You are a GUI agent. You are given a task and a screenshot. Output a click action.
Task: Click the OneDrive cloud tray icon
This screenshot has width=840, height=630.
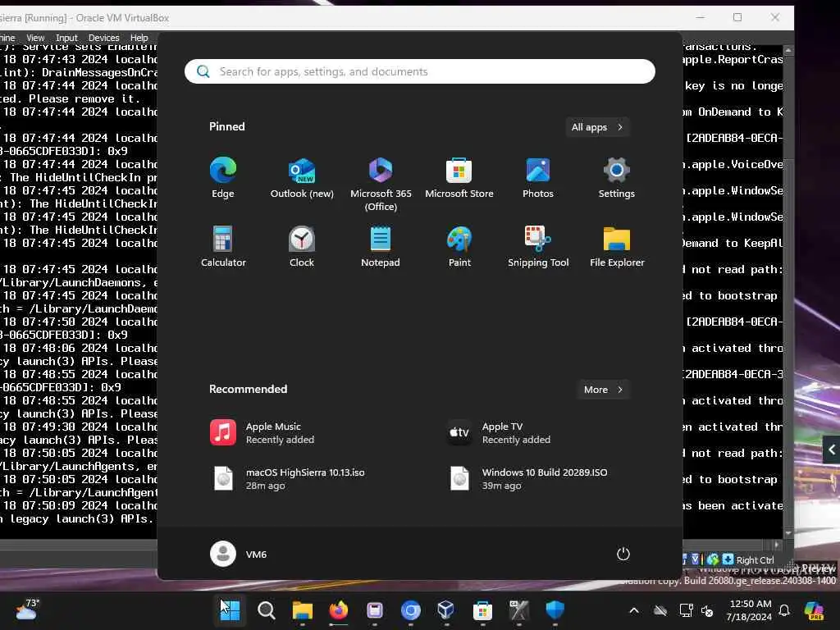tap(660, 610)
